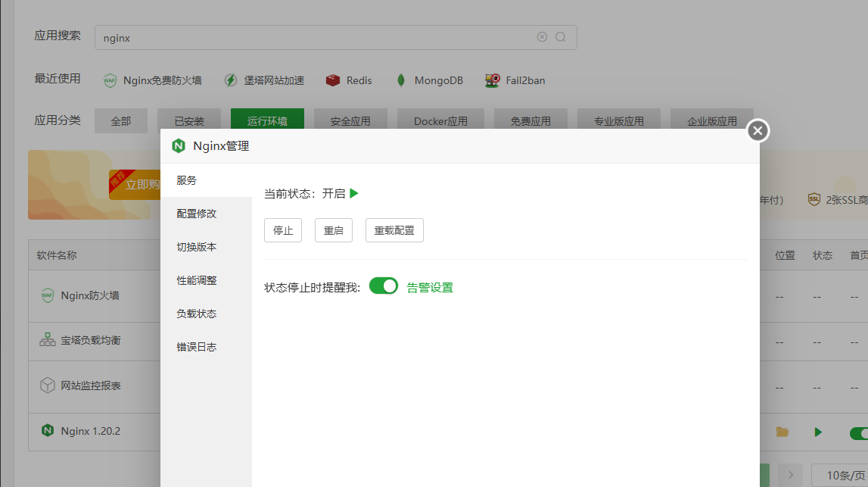The image size is (868, 487).
Task: Click the 2张SSL商 banner text
Action: [846, 200]
